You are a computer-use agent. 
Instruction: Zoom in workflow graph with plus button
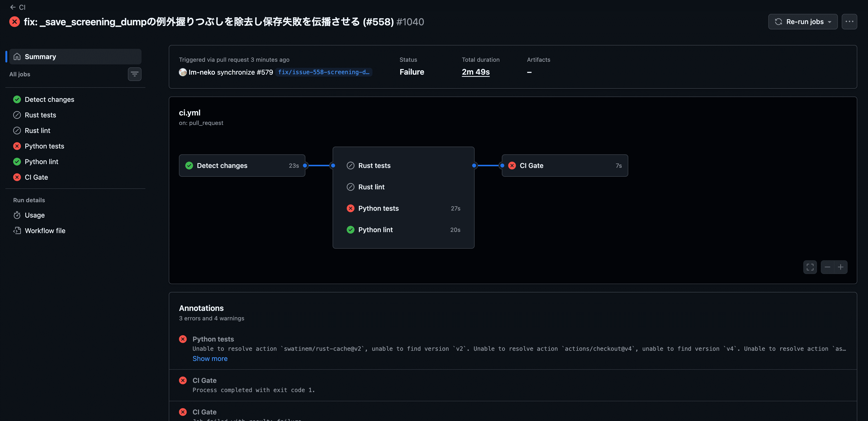pyautogui.click(x=841, y=267)
